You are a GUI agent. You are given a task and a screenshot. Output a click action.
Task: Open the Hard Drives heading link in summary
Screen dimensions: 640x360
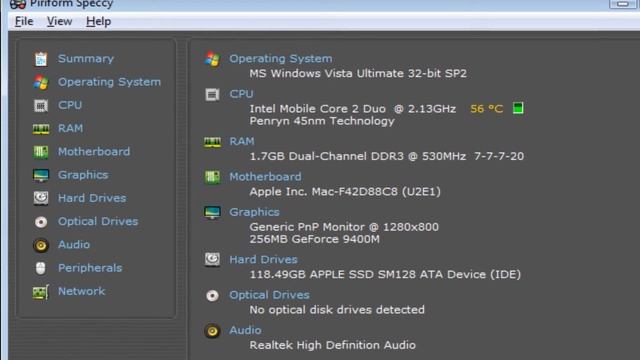pos(263,260)
